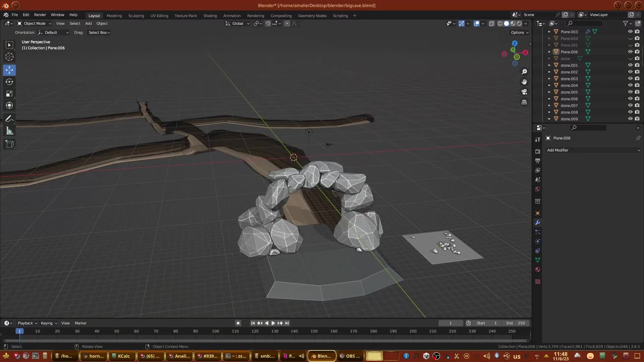Activate the Rotate tool

(9, 82)
